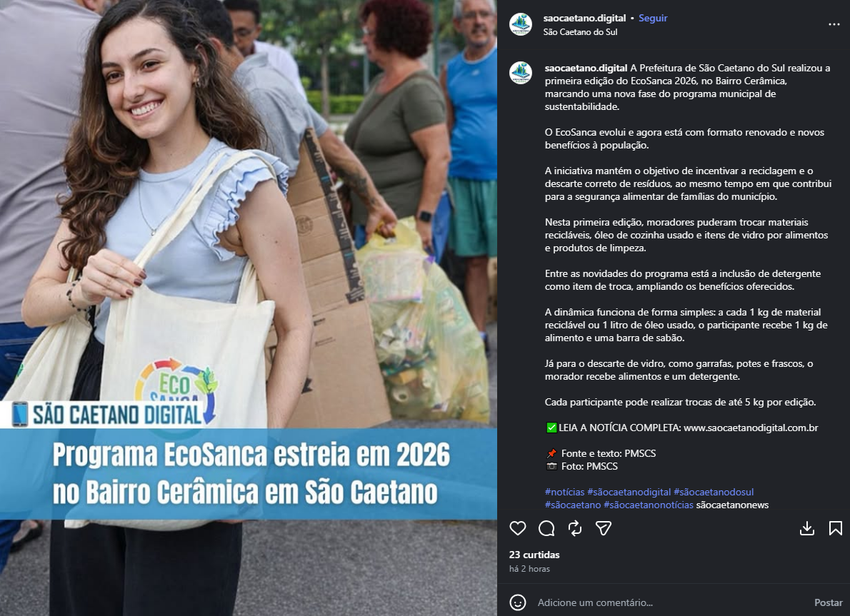Download the post with arrow icon

click(807, 528)
